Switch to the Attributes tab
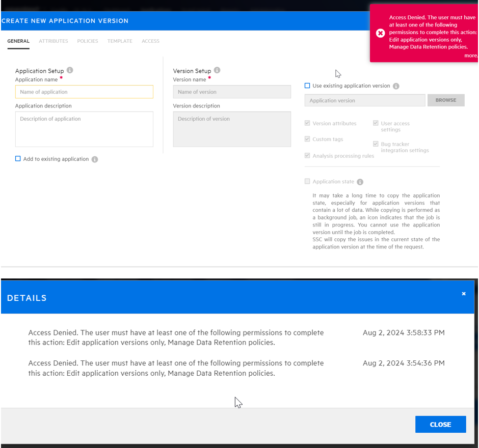Image resolution: width=479 pixels, height=448 pixels. (54, 41)
